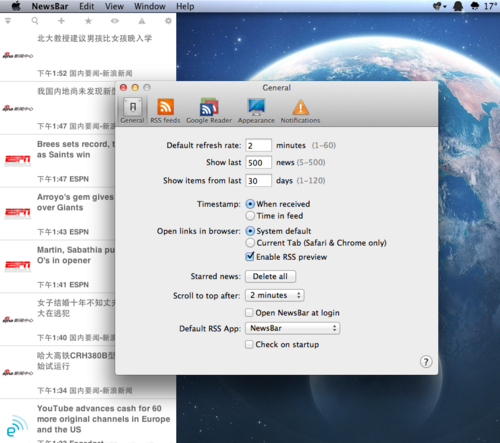The width and height of the screenshot is (500, 443).
Task: Open the 哈大高铁CRH380B news headline
Action: tap(76, 361)
